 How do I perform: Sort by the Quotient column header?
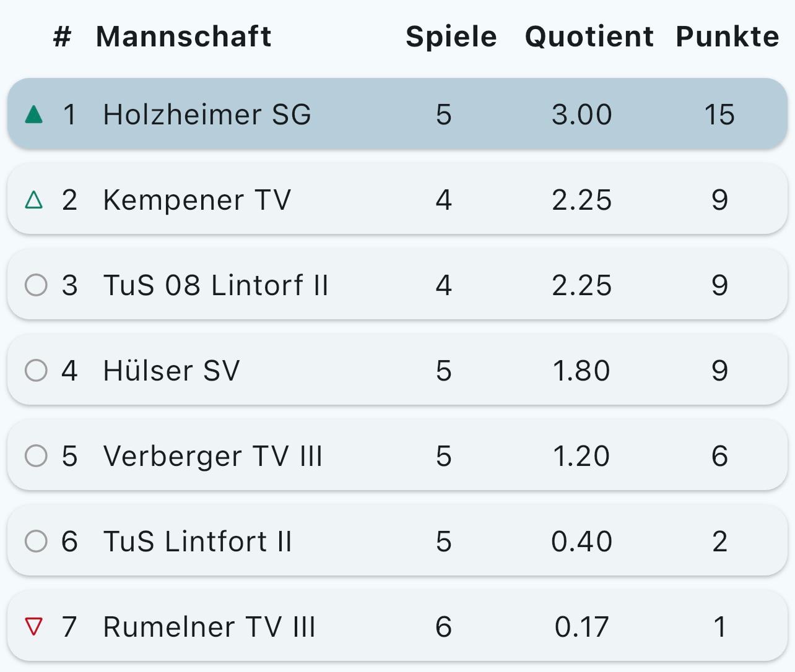click(x=589, y=37)
